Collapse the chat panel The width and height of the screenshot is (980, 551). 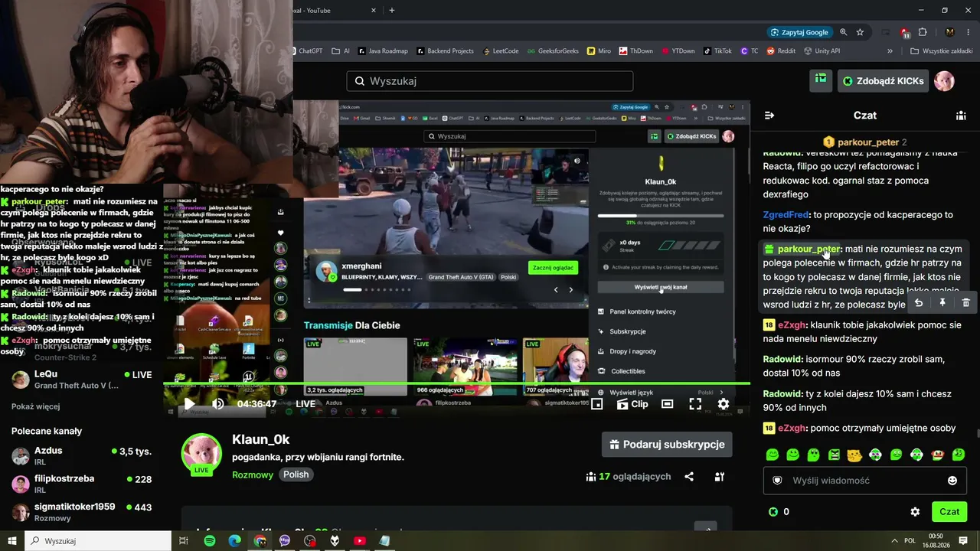pyautogui.click(x=769, y=116)
